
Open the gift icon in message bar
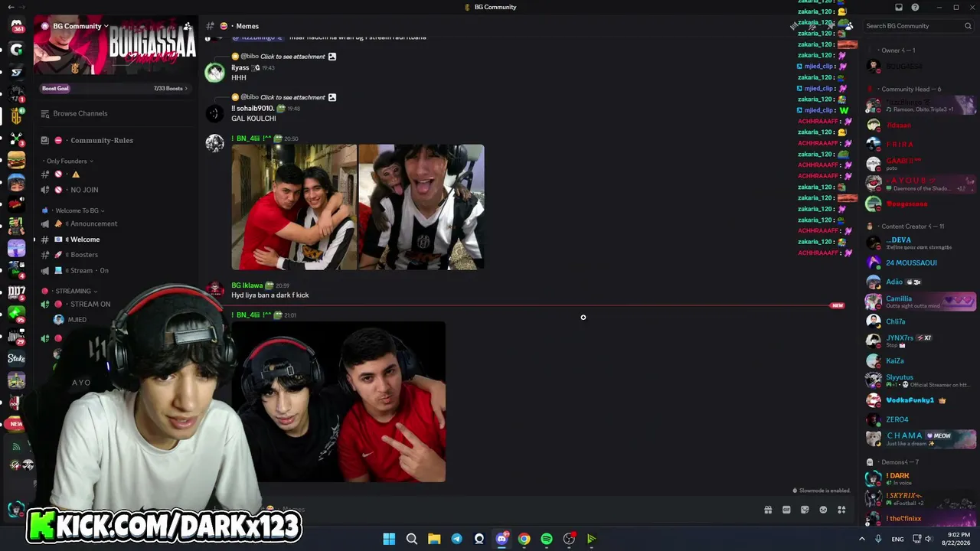768,510
